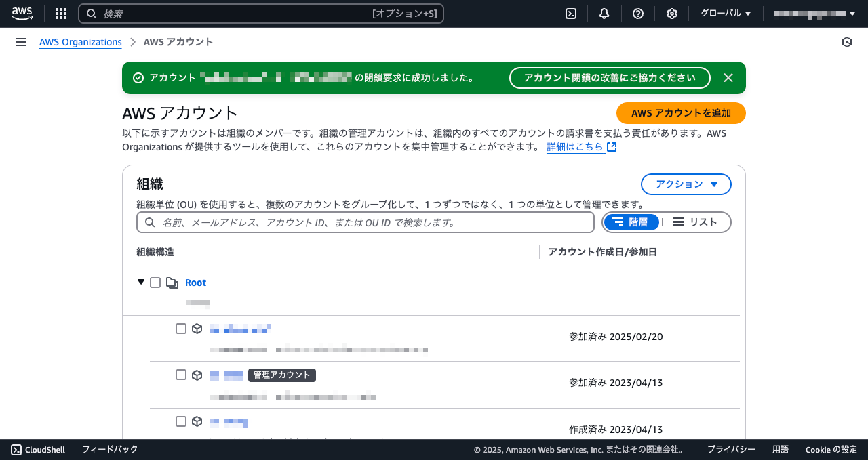Image resolution: width=868 pixels, height=460 pixels.
Task: Click the cube icon of 作成済み 2023/04/13 row
Action: coord(197,421)
